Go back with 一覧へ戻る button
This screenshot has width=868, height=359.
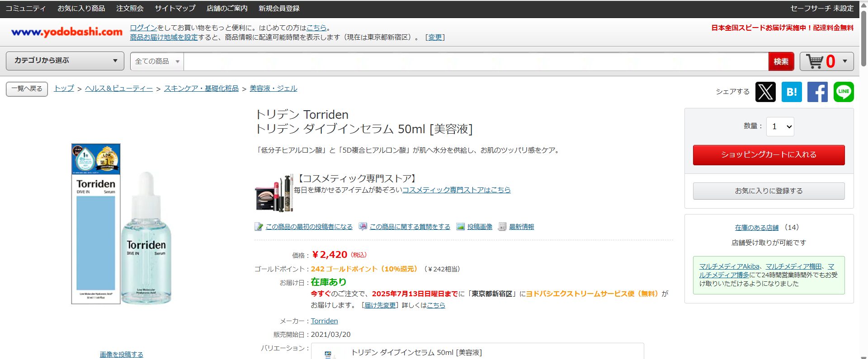point(27,89)
